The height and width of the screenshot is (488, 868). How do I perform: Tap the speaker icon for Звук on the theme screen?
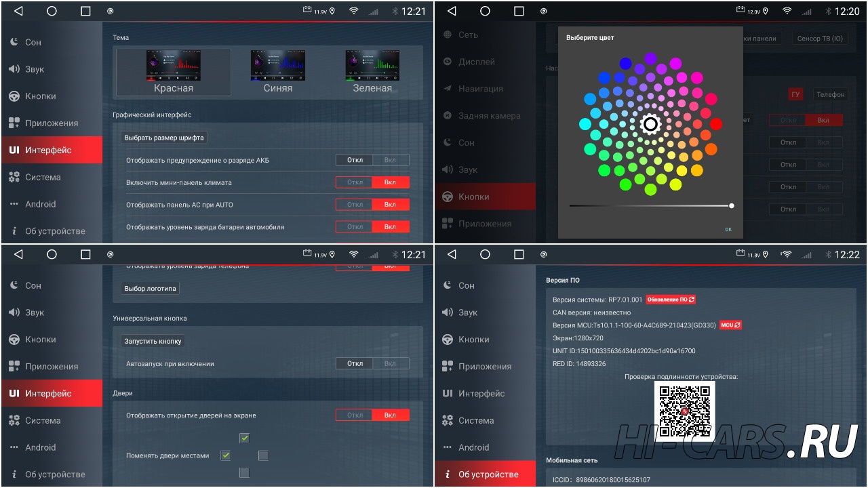[x=14, y=69]
